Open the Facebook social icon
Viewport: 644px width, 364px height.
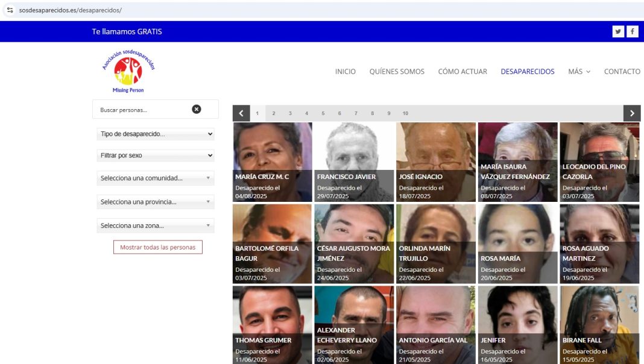tap(632, 32)
